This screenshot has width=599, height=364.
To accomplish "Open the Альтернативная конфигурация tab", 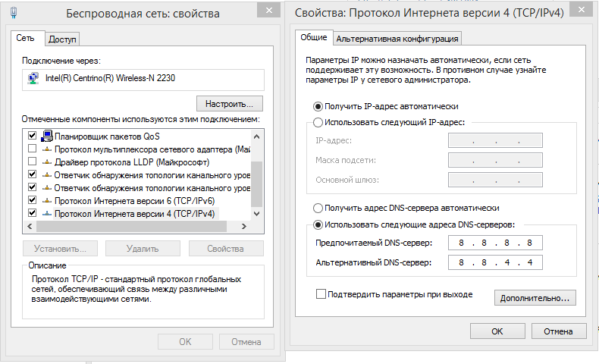I will pos(397,38).
